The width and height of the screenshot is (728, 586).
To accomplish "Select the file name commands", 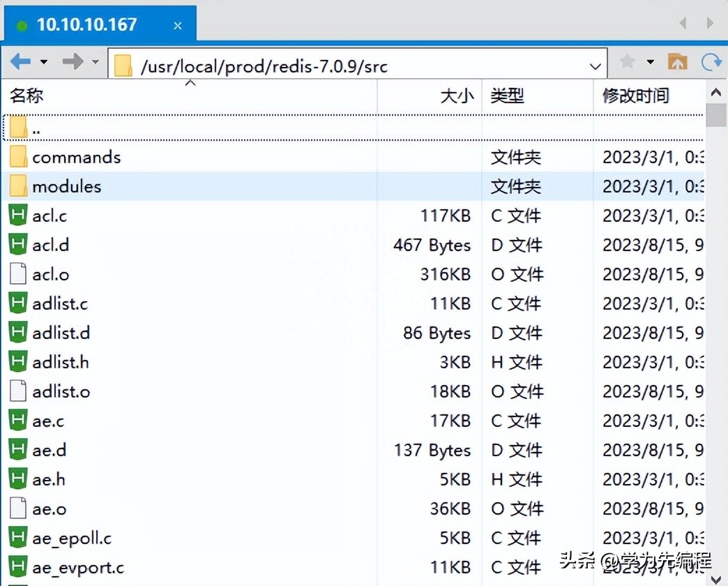I will click(x=77, y=158).
